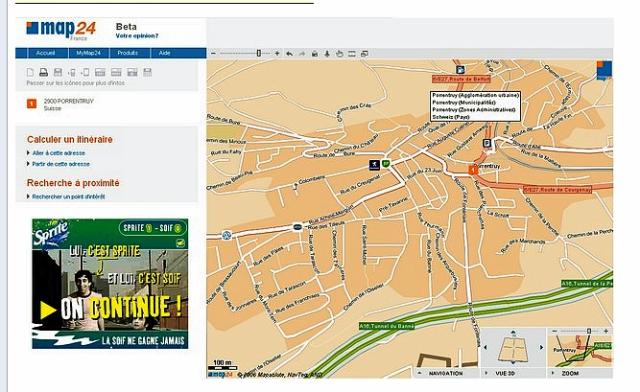
Task: Click the printer icon in left panel
Action: point(44,72)
